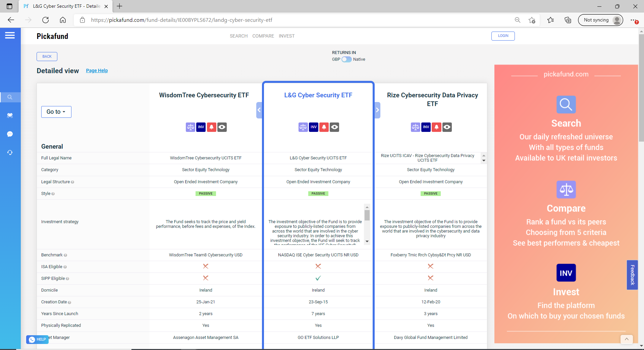644x350 pixels.
Task: Click the down arrow in the Rize Full Legal Name cell
Action: point(484,161)
